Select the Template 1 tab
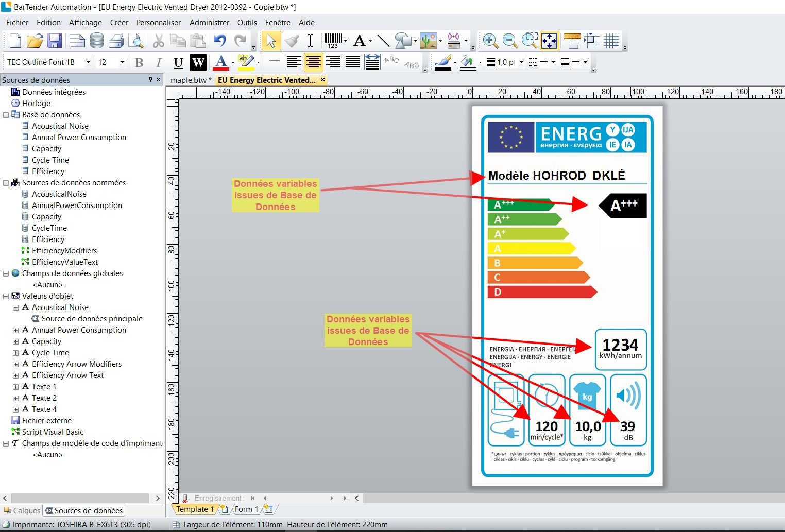 pos(195,509)
